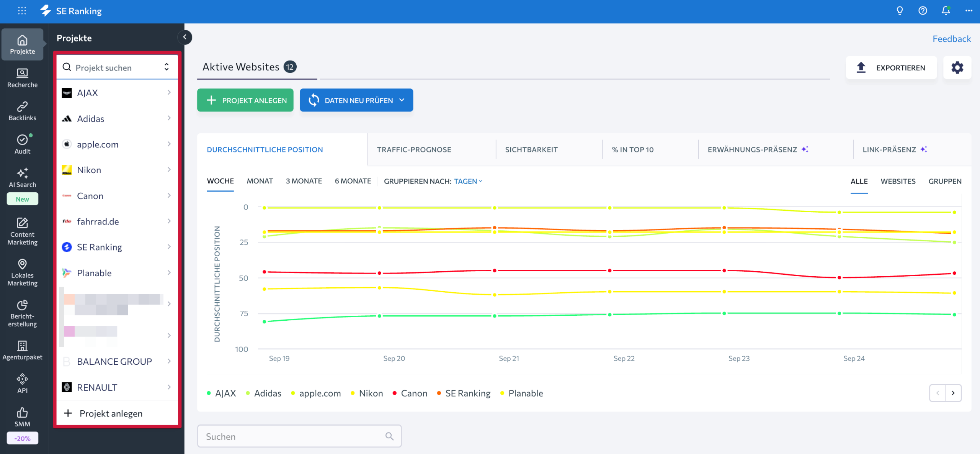Collapse the Projekte side panel
980x454 pixels.
coord(185,37)
